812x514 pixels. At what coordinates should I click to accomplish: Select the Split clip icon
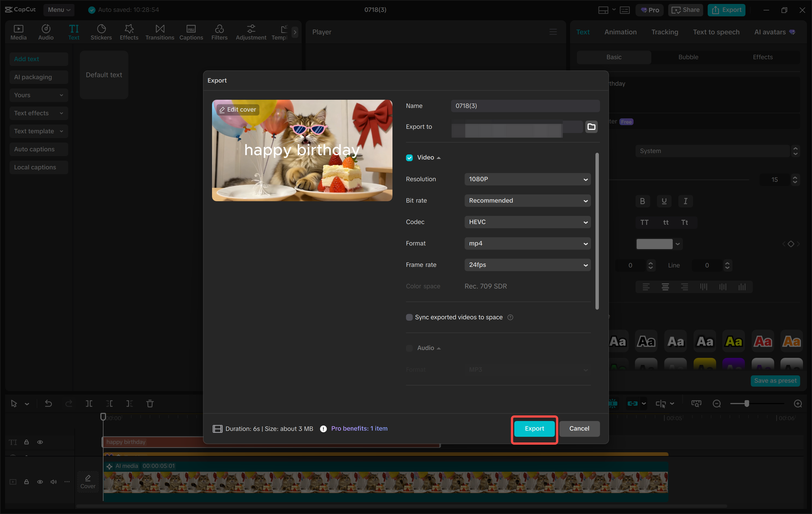click(89, 404)
